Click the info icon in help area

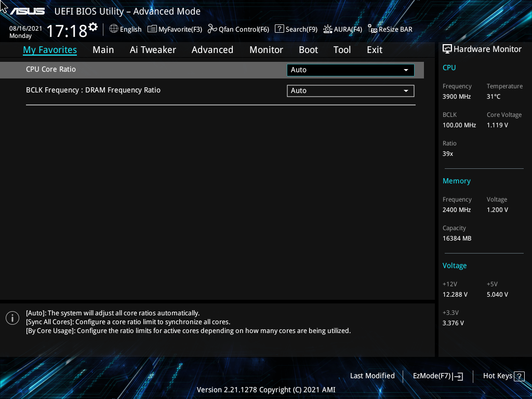click(12, 318)
